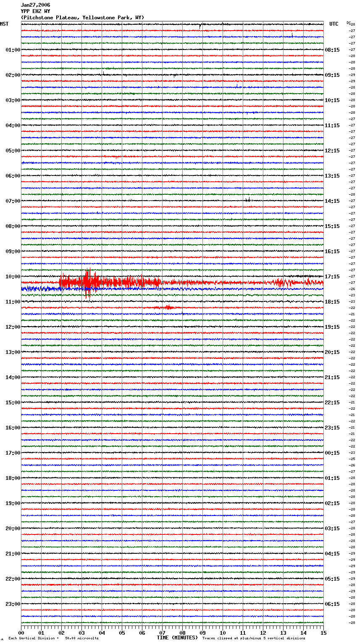Click the 09:15 UTC row label

[x=332, y=75]
